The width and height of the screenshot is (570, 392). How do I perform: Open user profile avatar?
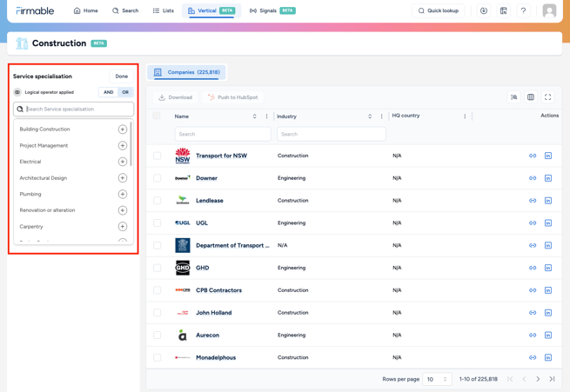click(x=549, y=11)
